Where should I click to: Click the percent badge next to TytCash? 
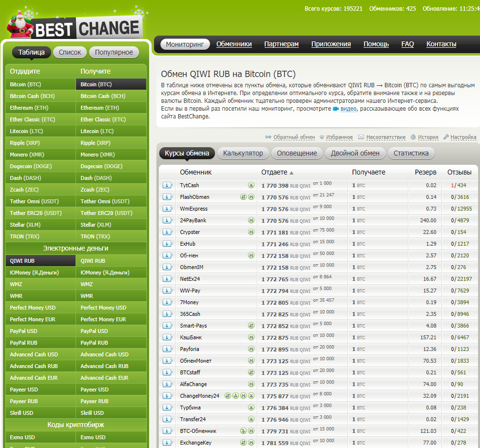251,185
